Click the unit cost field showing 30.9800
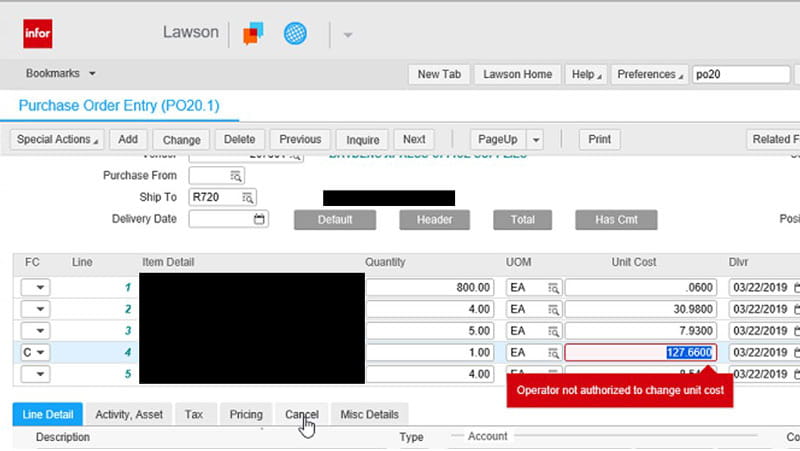This screenshot has height=451, width=800. pos(640,309)
